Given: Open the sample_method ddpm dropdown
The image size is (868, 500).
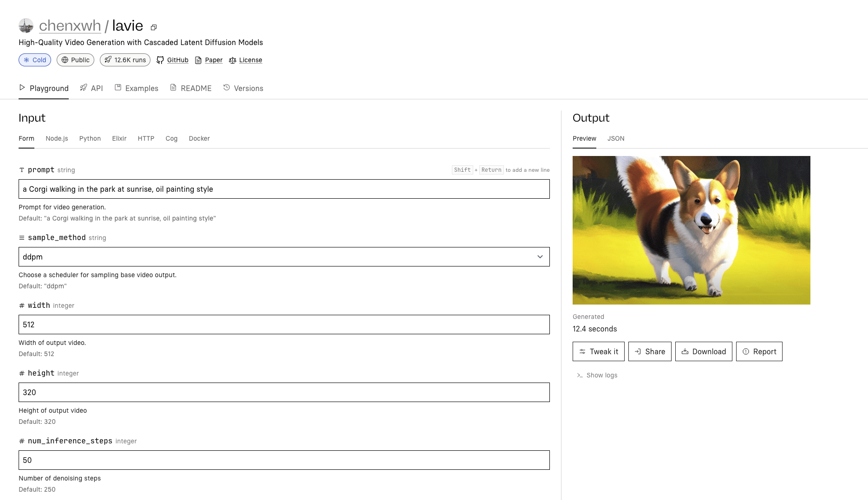Looking at the screenshot, I should tap(284, 257).
